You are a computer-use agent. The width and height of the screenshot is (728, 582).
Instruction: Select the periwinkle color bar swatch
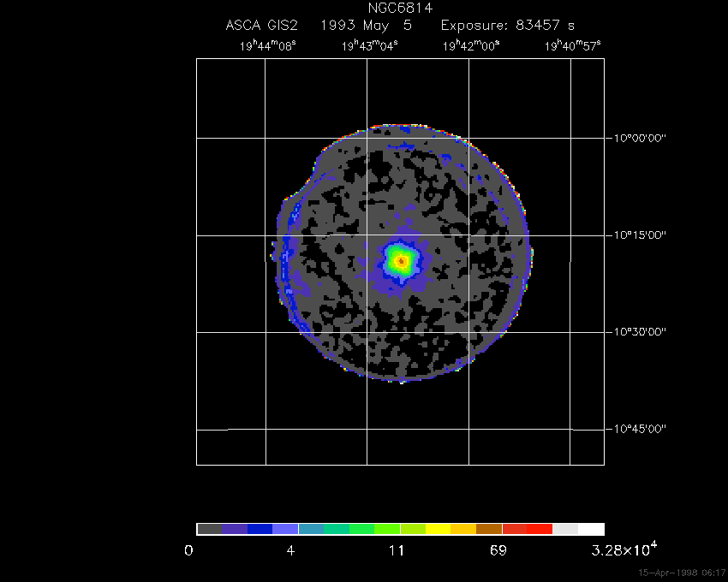(x=285, y=529)
